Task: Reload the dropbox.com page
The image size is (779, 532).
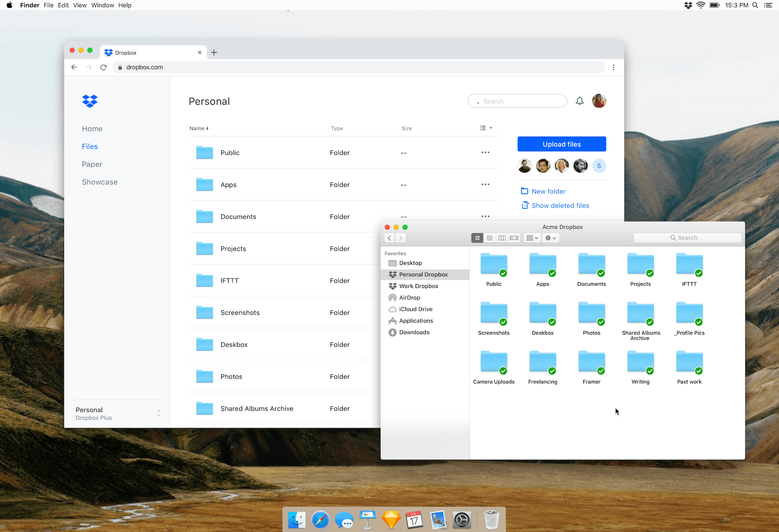Action: coord(104,67)
